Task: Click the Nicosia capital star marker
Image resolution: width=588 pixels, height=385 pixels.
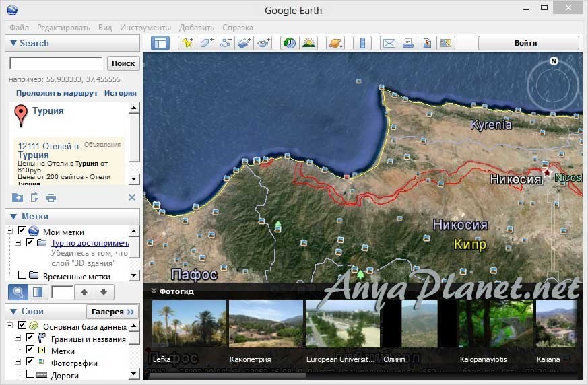Action: tap(547, 173)
